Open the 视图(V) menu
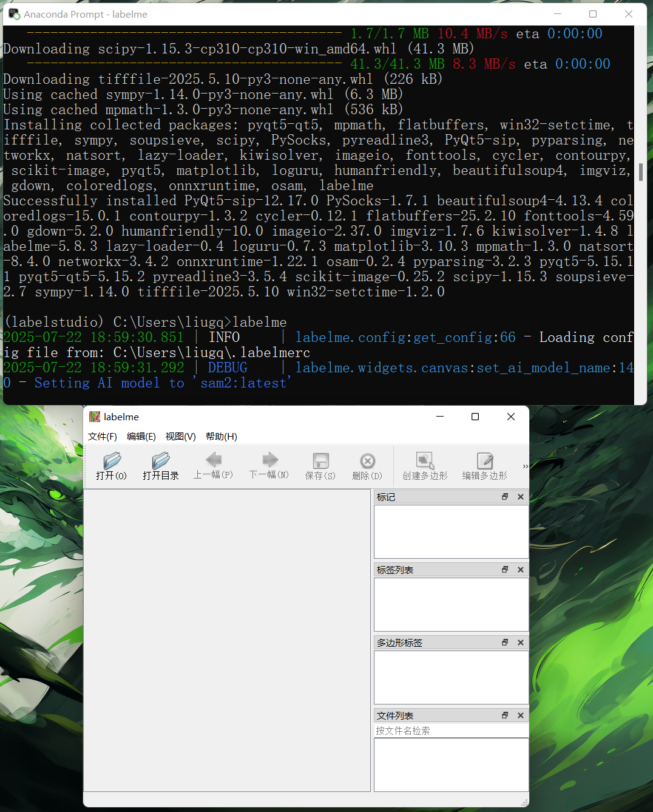The height and width of the screenshot is (812, 653). 181,437
